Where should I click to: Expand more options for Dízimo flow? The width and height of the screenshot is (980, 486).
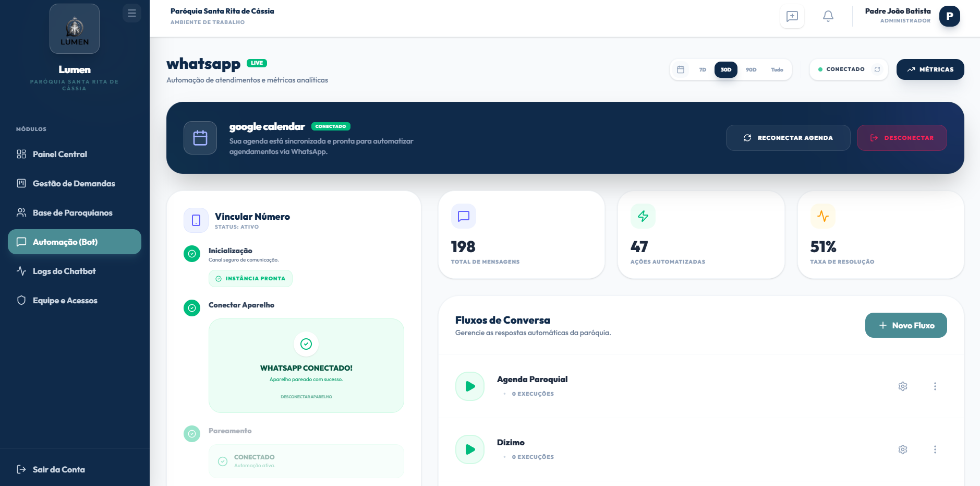point(935,449)
